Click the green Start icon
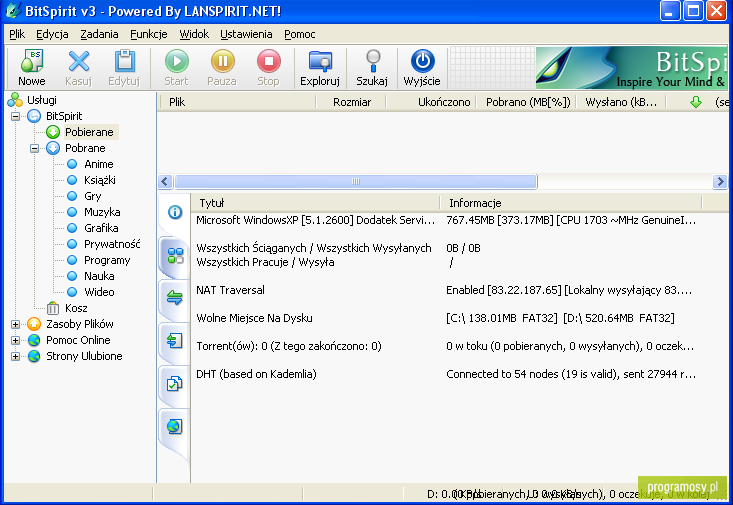 coord(176,61)
